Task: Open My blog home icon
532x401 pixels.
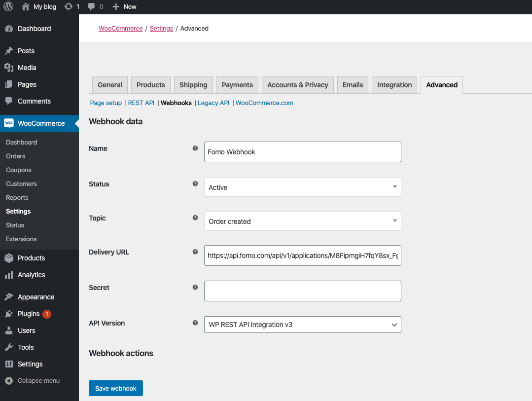Action: pyautogui.click(x=26, y=6)
